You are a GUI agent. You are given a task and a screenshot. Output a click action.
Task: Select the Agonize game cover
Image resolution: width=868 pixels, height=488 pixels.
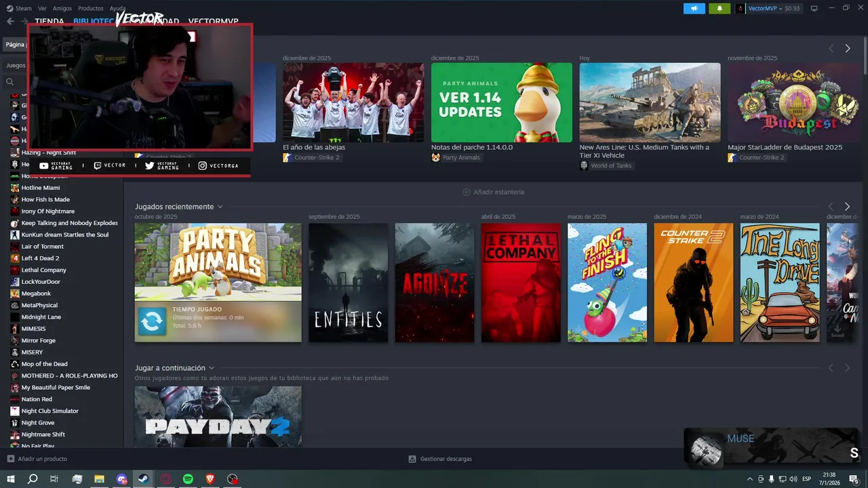click(435, 283)
